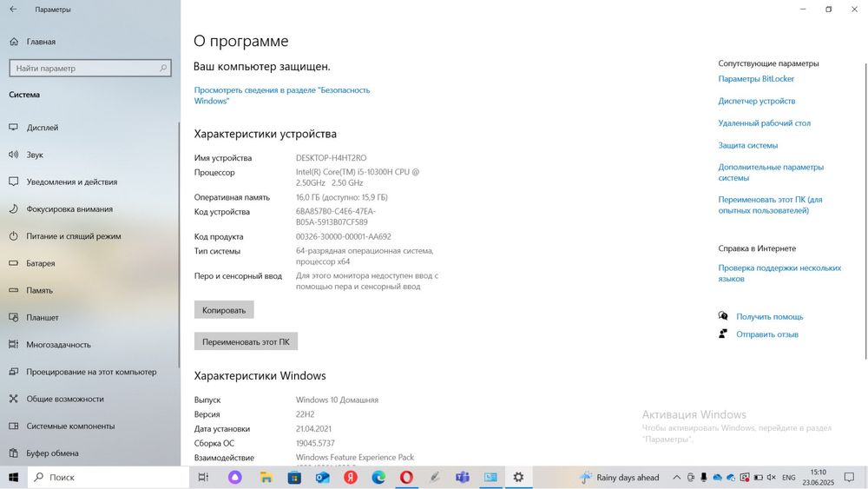
Task: Click the install date 21.04.2021
Action: 313,429
